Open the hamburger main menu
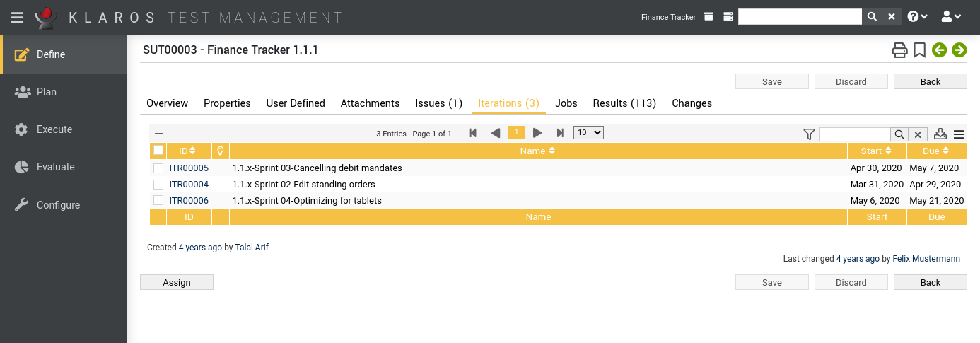 pos(17,17)
